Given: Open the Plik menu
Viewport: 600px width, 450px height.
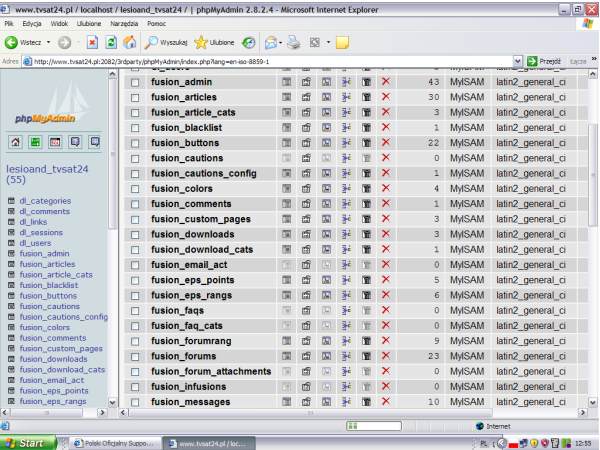Looking at the screenshot, I should click(x=9, y=24).
